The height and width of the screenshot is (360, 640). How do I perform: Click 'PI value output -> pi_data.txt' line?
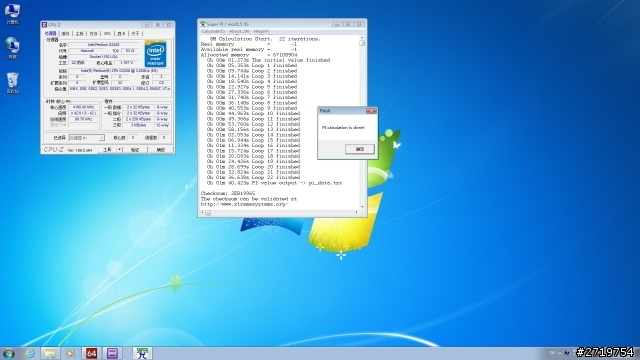(x=274, y=183)
